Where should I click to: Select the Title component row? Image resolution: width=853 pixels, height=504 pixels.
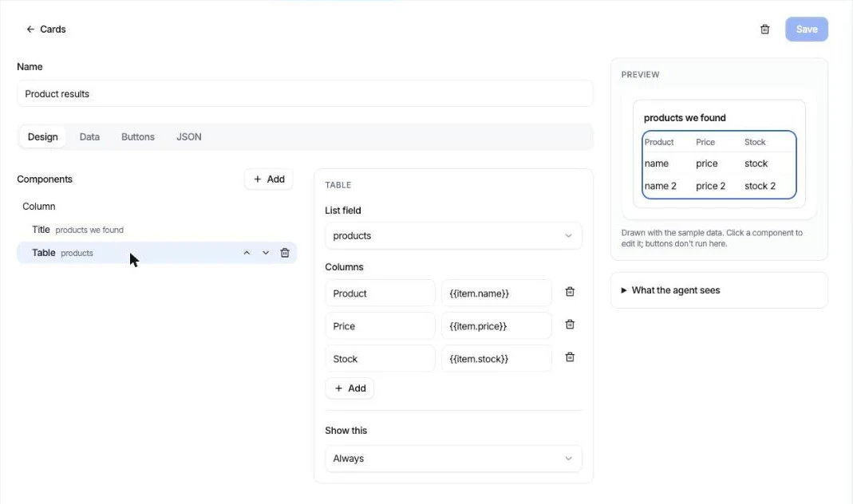pos(156,230)
